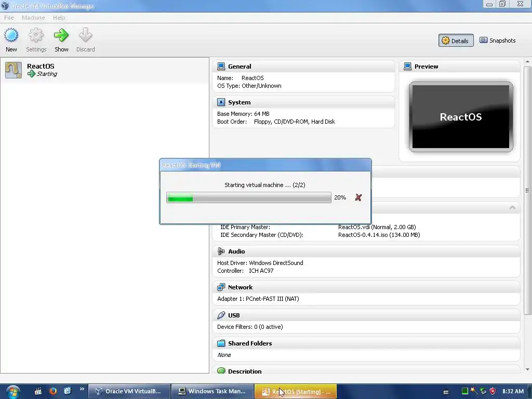The image size is (532, 399).
Task: Open the File menu
Action: click(9, 18)
